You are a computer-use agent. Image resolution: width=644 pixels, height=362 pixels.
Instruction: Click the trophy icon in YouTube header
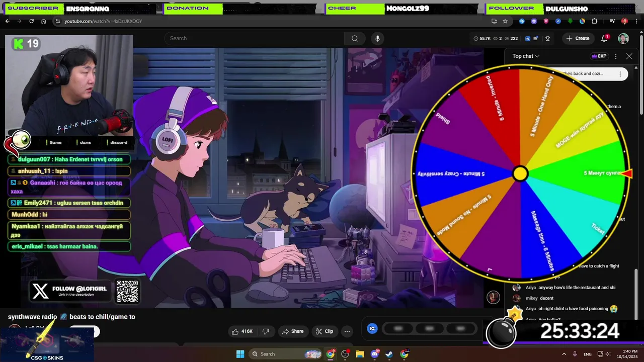coord(547,38)
